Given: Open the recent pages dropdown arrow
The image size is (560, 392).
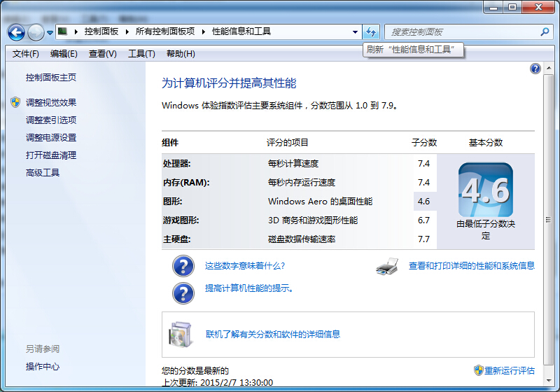Looking at the screenshot, I should tap(50, 32).
